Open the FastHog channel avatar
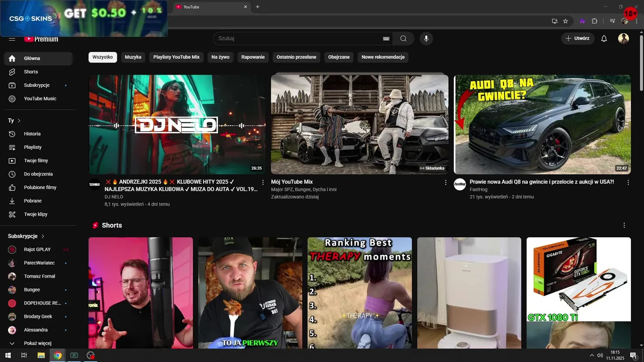The width and height of the screenshot is (644, 362). point(460,184)
